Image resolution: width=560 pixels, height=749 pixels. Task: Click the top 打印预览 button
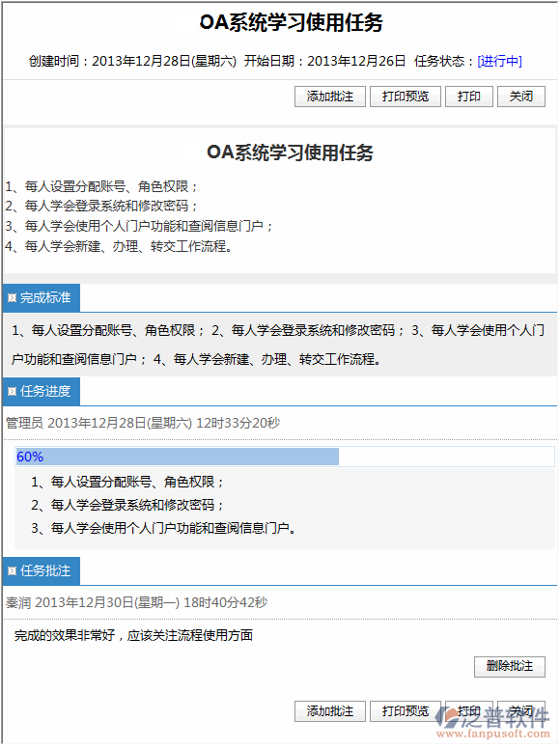pyautogui.click(x=406, y=97)
